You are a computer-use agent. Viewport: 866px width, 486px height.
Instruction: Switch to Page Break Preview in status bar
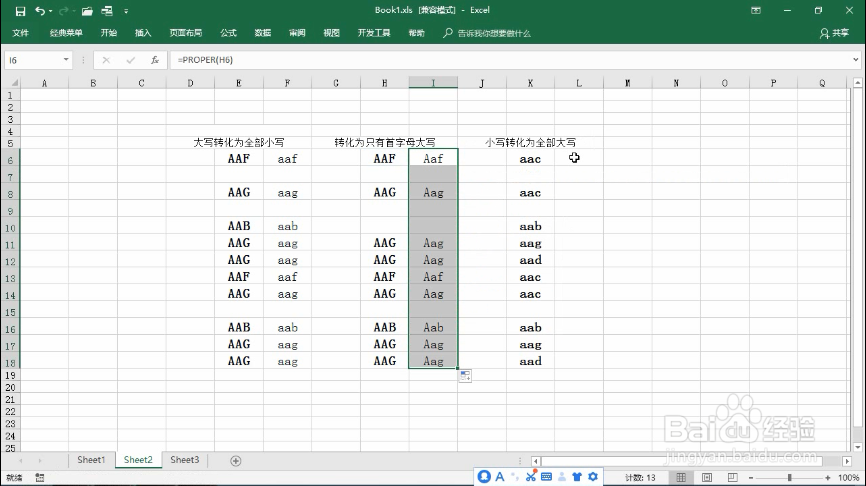point(732,478)
